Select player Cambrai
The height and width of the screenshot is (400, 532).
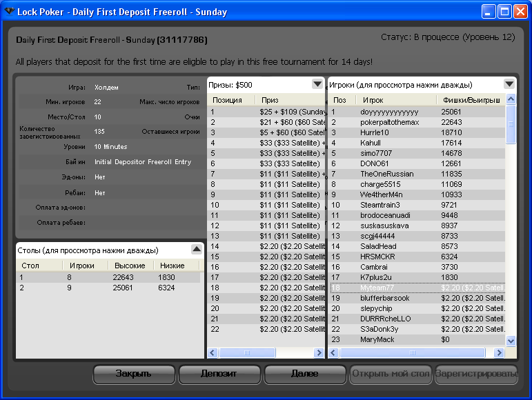(x=417, y=267)
